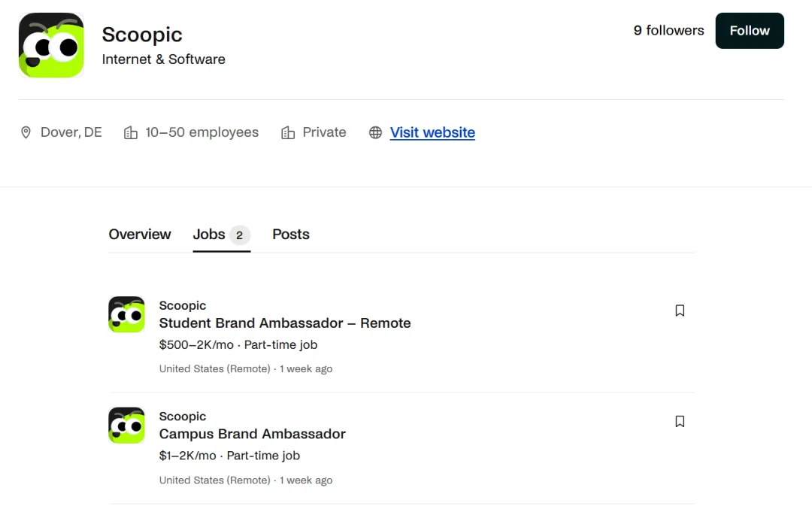
Task: Open the Scoopic company logo in header
Action: [51, 45]
